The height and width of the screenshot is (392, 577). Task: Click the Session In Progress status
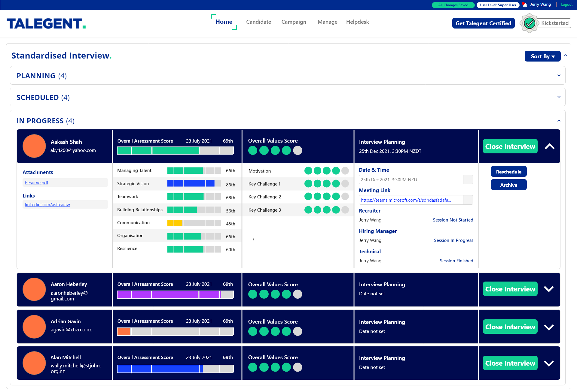(453, 240)
